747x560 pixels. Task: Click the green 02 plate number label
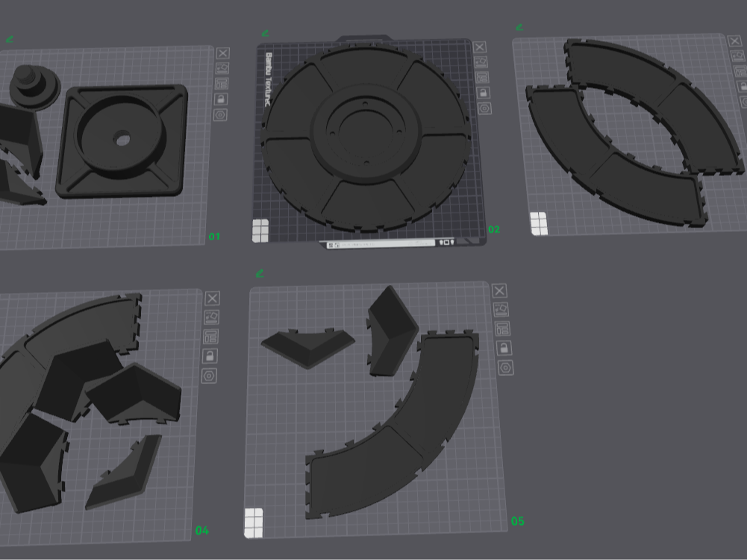point(494,230)
